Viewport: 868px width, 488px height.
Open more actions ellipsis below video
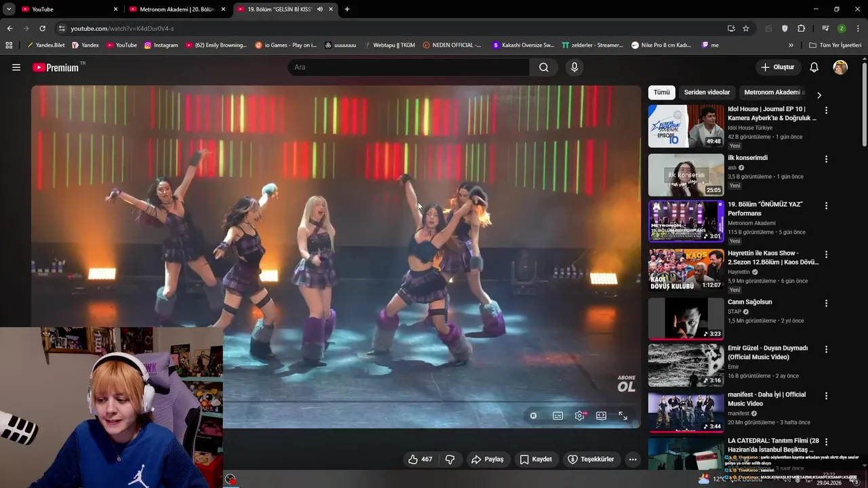[633, 460]
